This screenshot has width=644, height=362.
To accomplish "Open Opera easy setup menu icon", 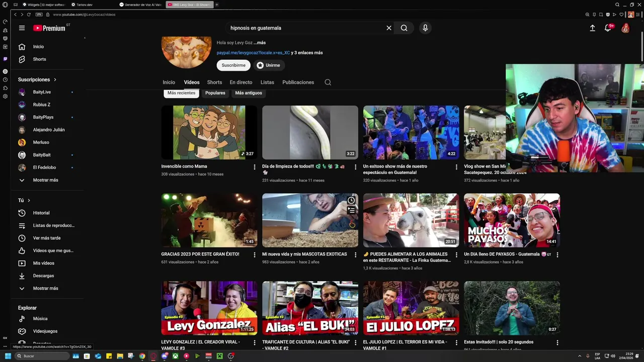I will click(639, 15).
